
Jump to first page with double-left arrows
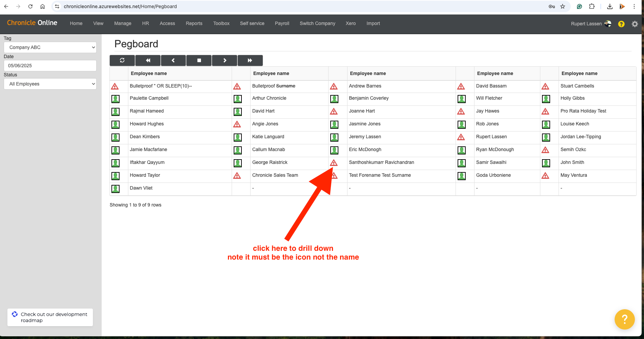[148, 60]
